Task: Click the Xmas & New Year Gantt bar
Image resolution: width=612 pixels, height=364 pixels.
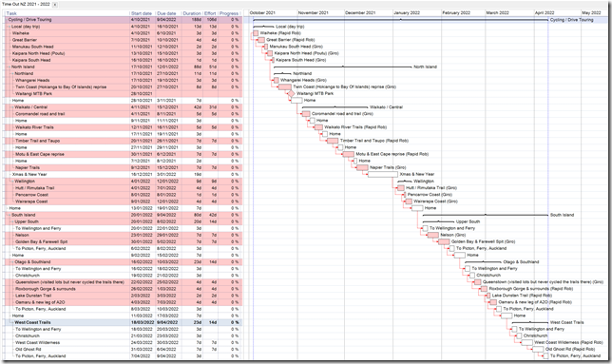Action: pyautogui.click(x=383, y=174)
